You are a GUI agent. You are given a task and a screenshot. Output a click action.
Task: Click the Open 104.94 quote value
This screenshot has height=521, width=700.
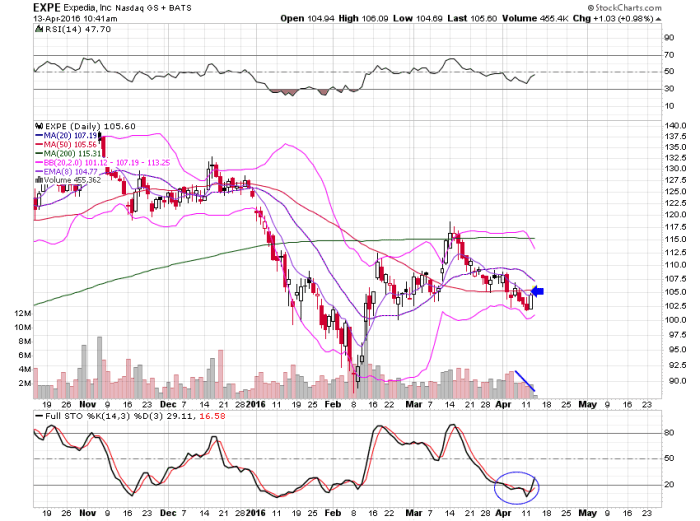[307, 18]
